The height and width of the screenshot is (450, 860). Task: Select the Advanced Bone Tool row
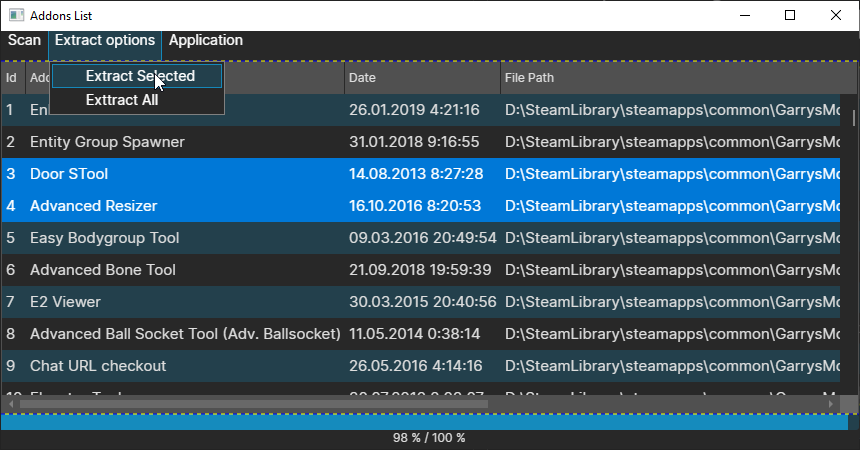(x=102, y=270)
